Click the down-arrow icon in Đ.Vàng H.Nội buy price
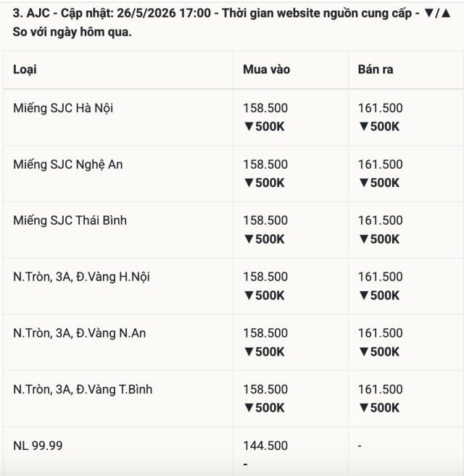This screenshot has height=476, width=464. click(x=249, y=296)
